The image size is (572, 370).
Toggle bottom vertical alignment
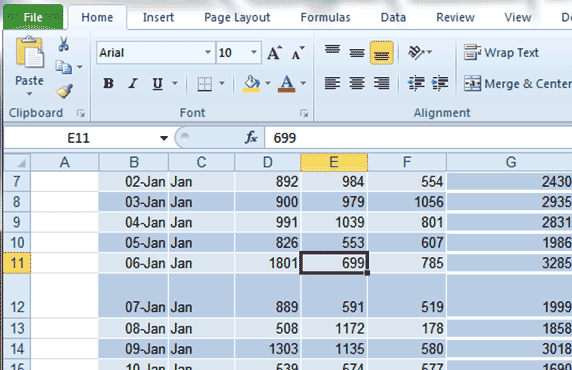(382, 53)
